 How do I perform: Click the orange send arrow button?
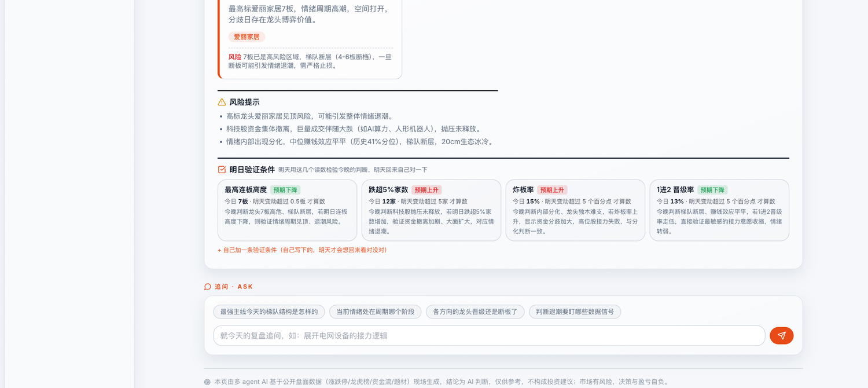tap(781, 335)
